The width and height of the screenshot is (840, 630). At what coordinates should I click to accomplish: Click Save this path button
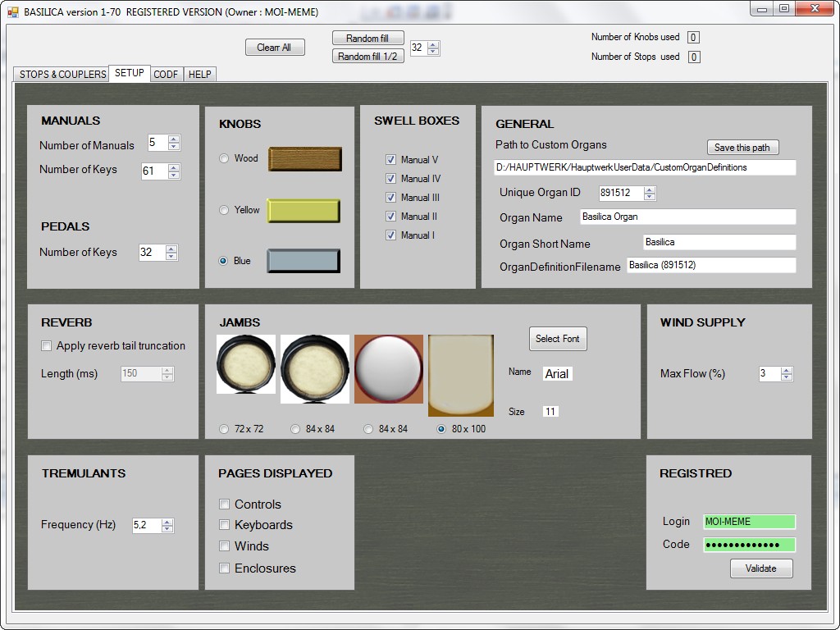click(742, 148)
